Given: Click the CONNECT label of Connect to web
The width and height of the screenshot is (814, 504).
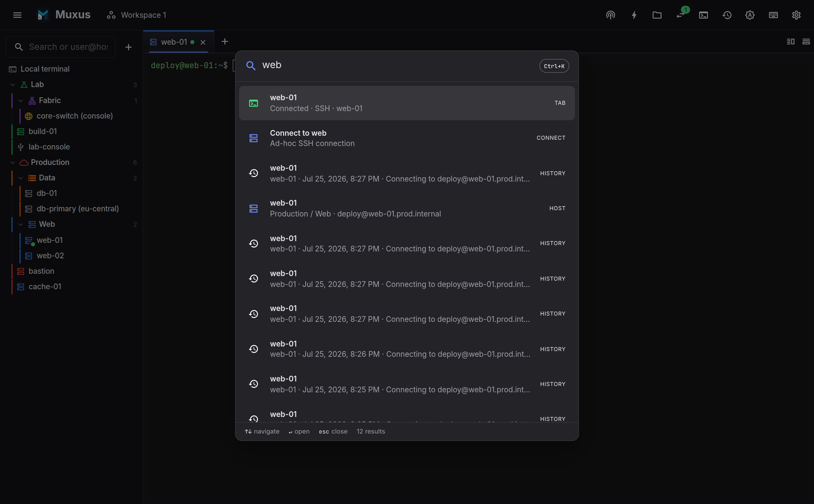Looking at the screenshot, I should (551, 138).
